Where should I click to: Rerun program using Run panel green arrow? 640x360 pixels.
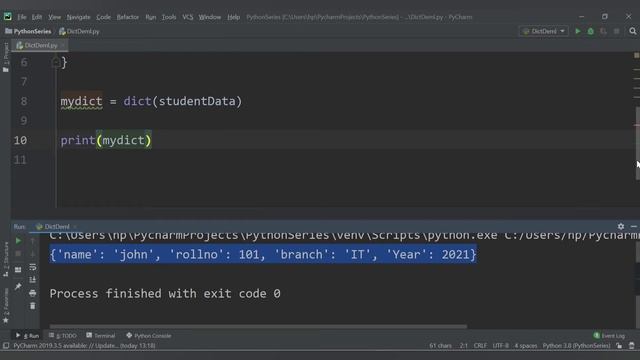pyautogui.click(x=18, y=241)
